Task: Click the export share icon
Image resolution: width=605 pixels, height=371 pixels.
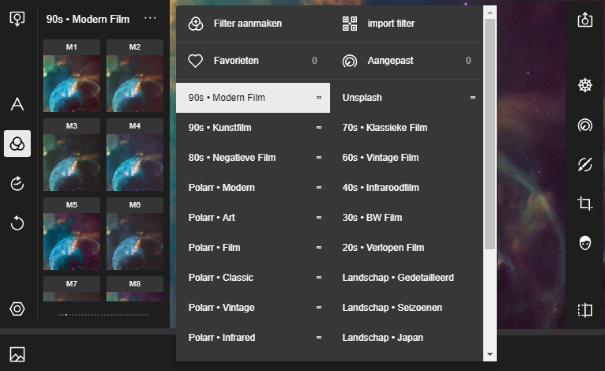Action: pyautogui.click(x=585, y=20)
